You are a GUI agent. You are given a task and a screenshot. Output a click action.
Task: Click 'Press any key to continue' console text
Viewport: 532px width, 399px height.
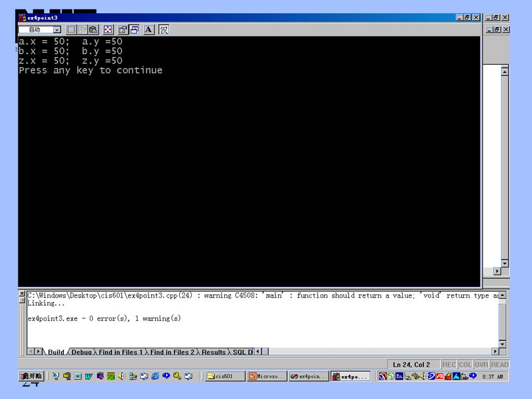(90, 70)
